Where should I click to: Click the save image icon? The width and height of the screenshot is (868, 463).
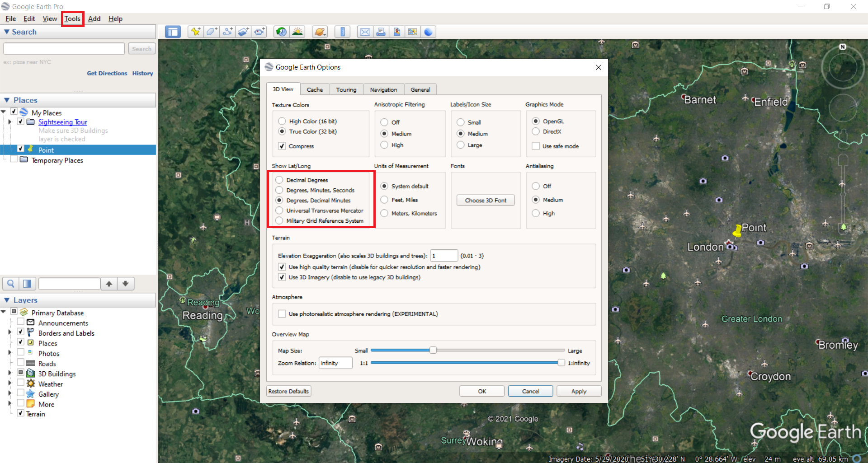pyautogui.click(x=396, y=32)
